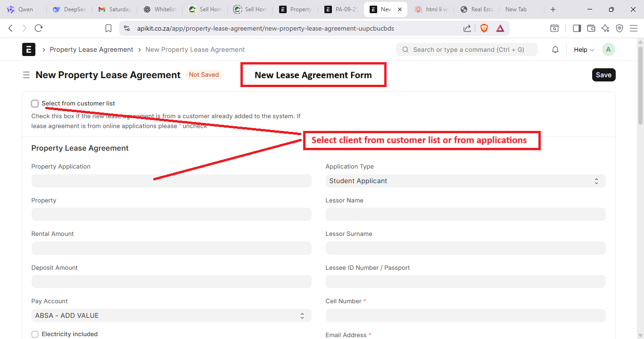Bookmark this page using bookmark icon

108,28
